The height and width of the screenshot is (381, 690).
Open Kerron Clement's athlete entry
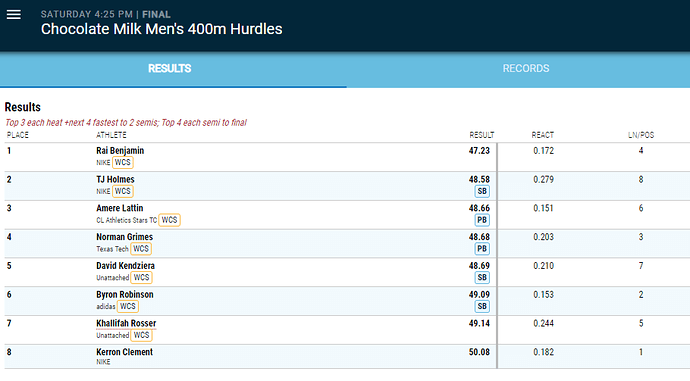(125, 352)
